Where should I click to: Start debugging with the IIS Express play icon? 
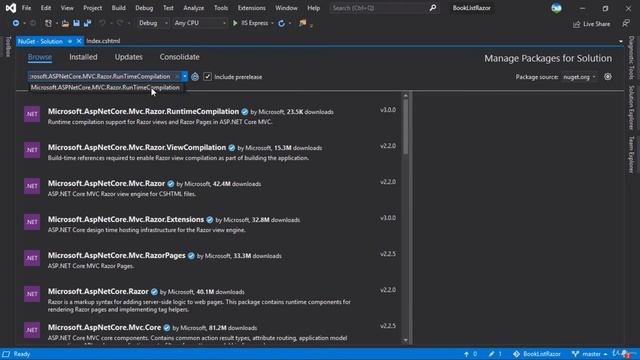click(x=235, y=23)
